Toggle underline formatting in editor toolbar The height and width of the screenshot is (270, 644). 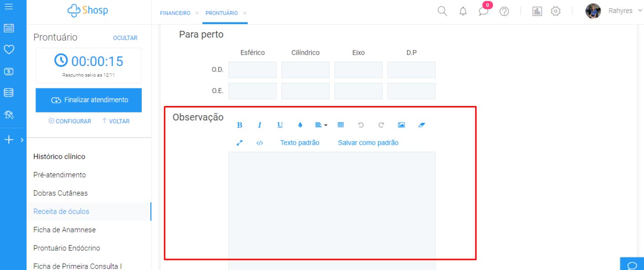[x=280, y=125]
